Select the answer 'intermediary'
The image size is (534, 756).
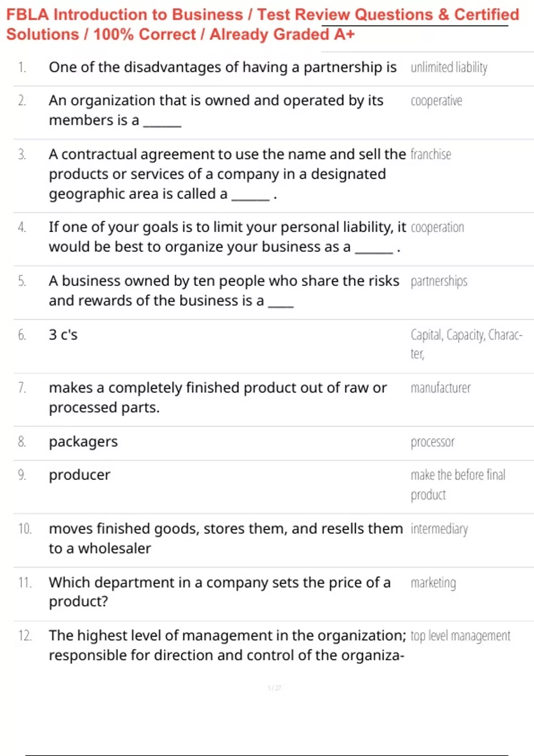tap(439, 529)
